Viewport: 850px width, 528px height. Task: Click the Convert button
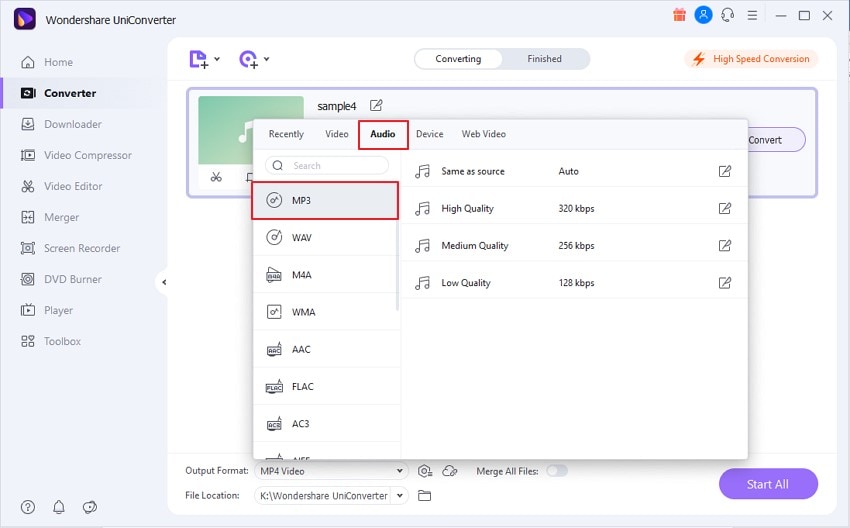776,140
